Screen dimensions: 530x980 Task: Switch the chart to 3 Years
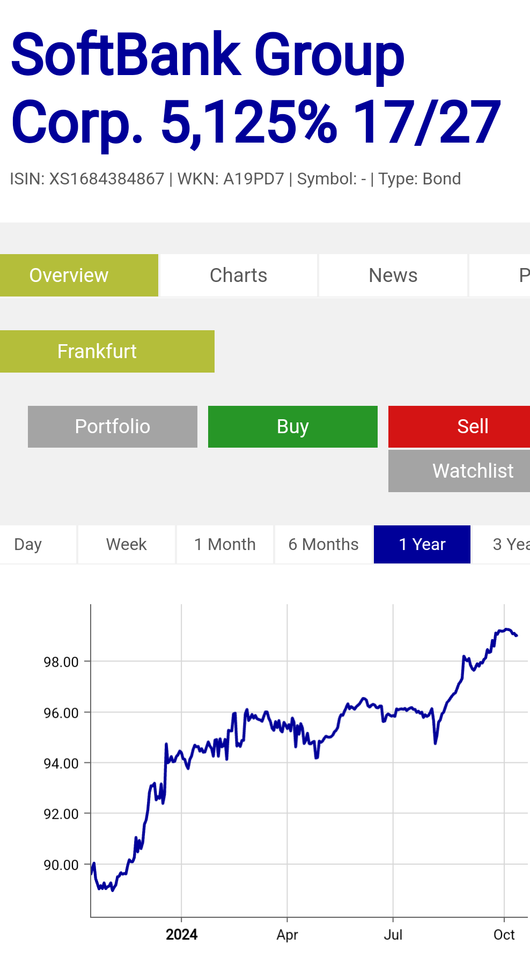coord(504,544)
